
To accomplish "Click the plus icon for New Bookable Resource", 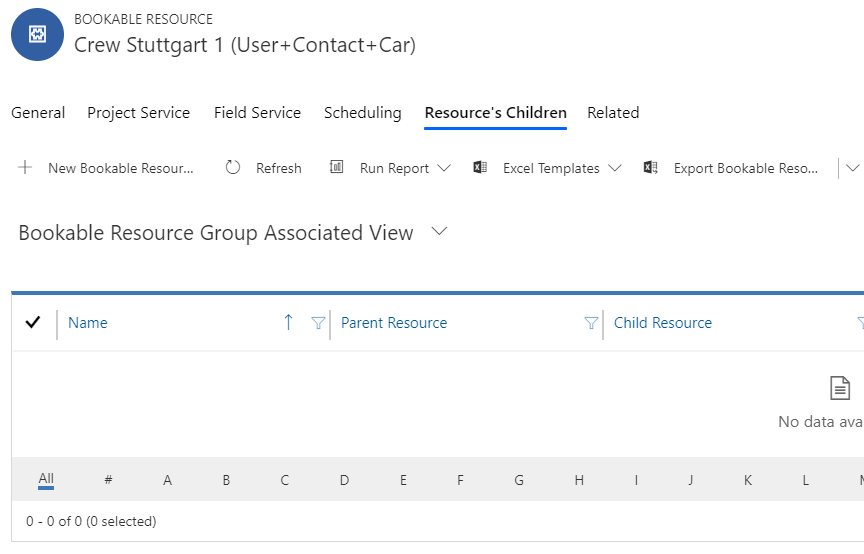I will pos(25,167).
